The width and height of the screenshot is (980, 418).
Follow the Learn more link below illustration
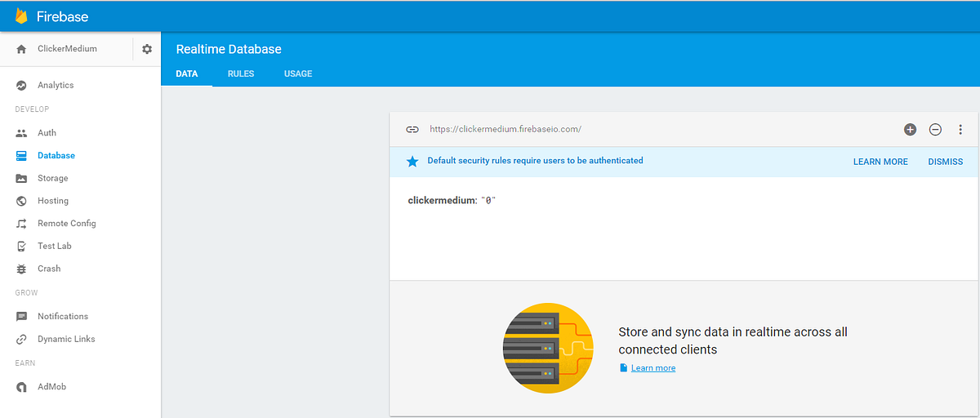tap(653, 368)
